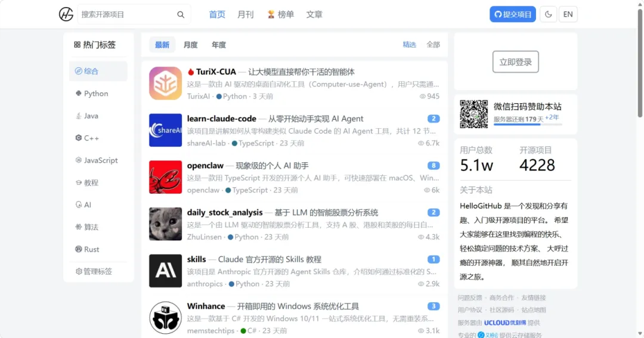The image size is (644, 338).
Task: Open the skills Anthropic logo
Action: (x=166, y=271)
